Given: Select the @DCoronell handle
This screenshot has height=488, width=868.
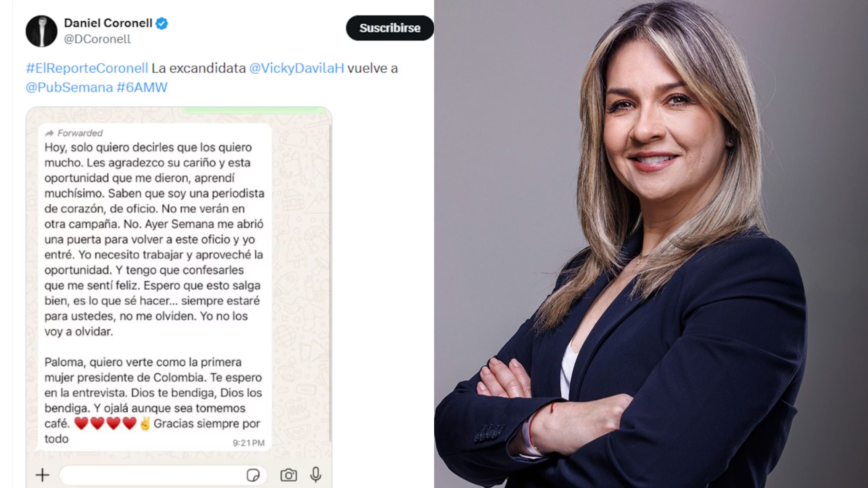Looking at the screenshot, I should pyautogui.click(x=97, y=39).
